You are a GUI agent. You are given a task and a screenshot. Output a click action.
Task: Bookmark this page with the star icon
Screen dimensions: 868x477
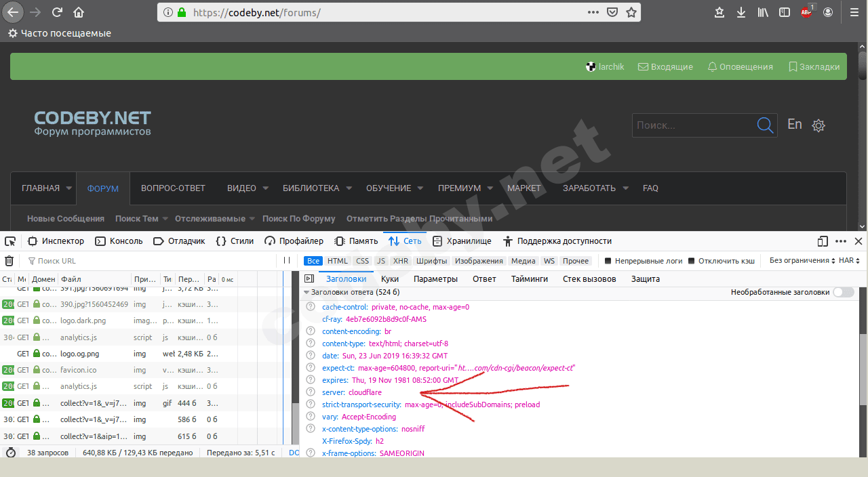click(631, 12)
